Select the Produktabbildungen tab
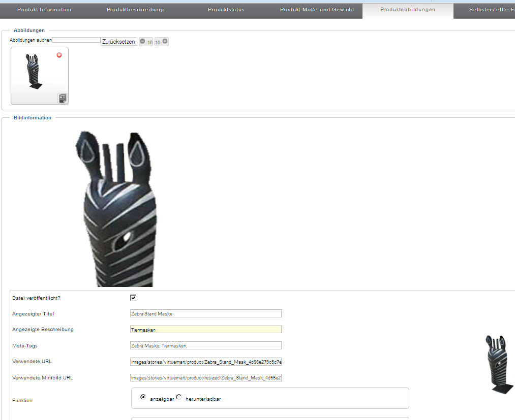The image size is (515, 420). pos(408,10)
